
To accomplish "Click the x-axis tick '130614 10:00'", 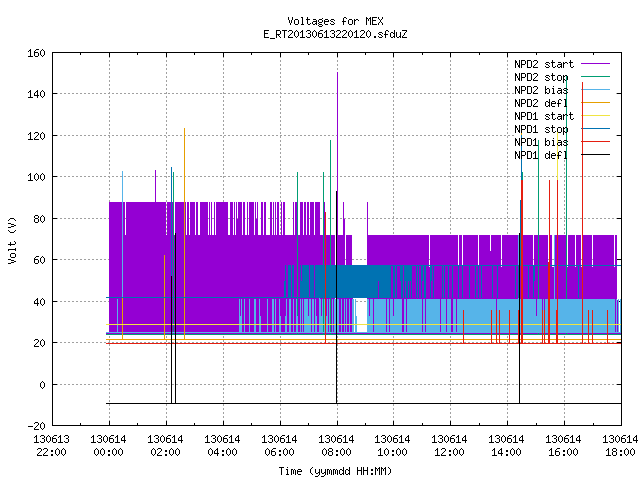I will click(393, 446).
